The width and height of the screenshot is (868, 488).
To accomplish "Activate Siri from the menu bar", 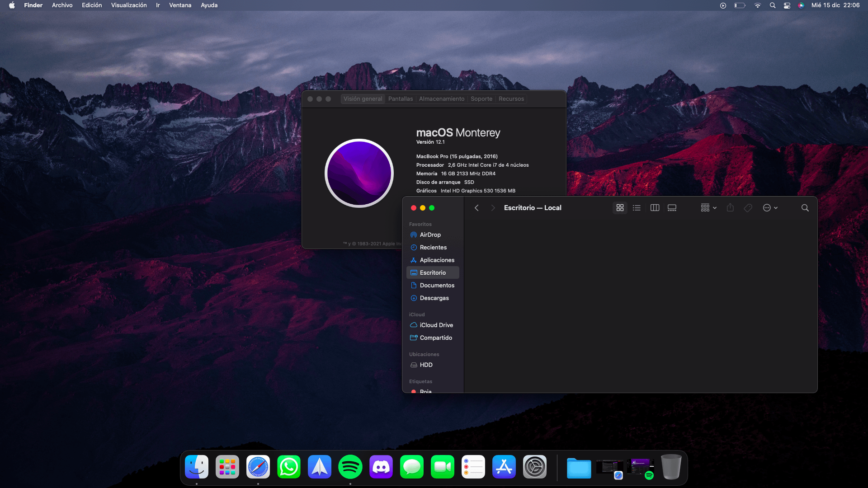I will click(801, 5).
